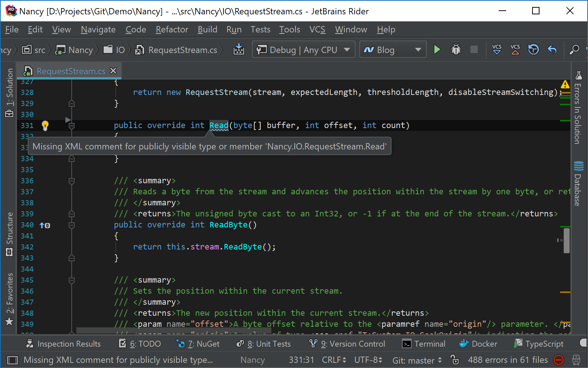Open the Unit Tests tool window

pyautogui.click(x=263, y=344)
